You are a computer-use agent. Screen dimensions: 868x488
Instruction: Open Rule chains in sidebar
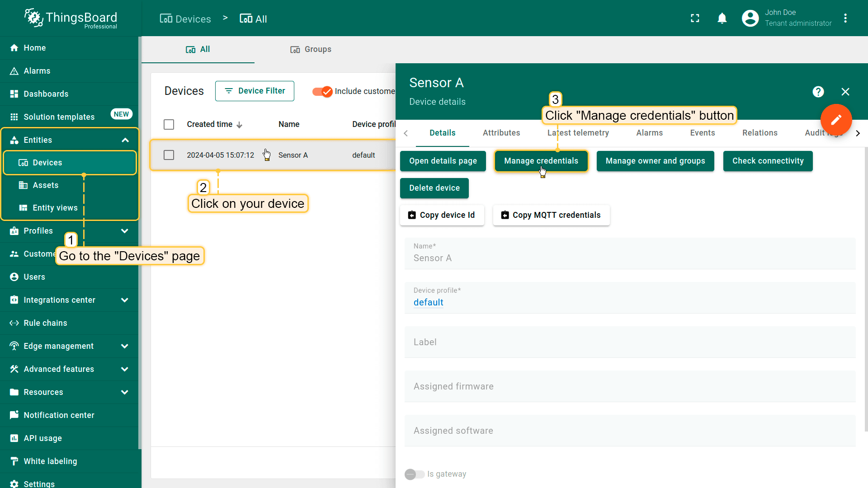pos(45,323)
